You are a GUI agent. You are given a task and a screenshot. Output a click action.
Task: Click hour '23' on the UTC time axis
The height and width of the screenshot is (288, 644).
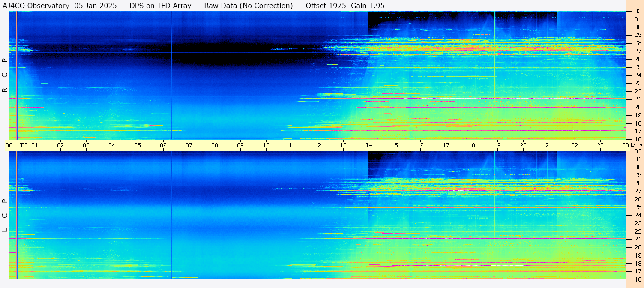(x=600, y=145)
